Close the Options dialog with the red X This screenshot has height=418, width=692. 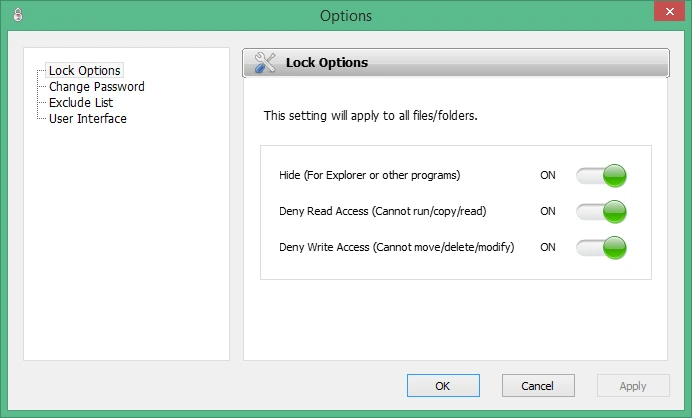[x=669, y=11]
